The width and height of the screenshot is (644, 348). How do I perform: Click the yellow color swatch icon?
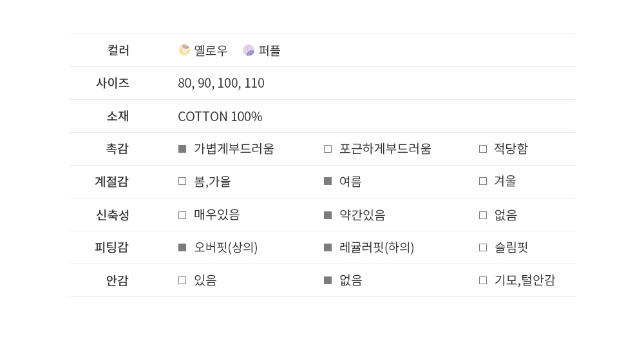coord(184,50)
